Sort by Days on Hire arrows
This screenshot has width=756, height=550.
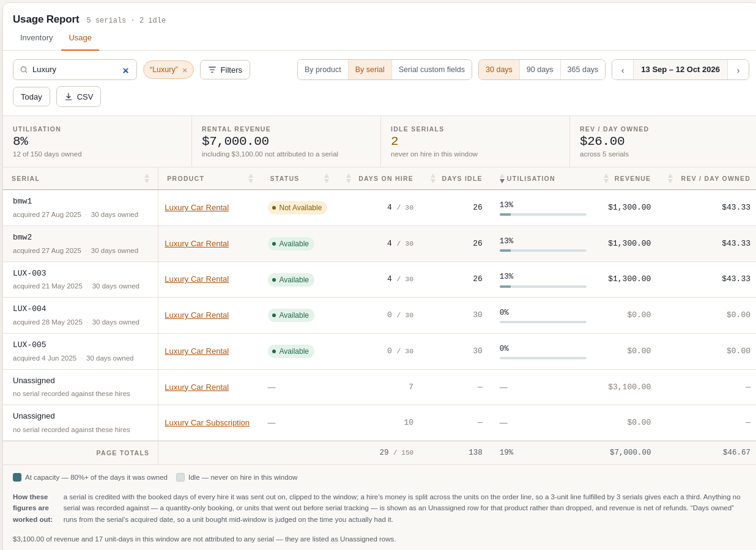pos(349,178)
